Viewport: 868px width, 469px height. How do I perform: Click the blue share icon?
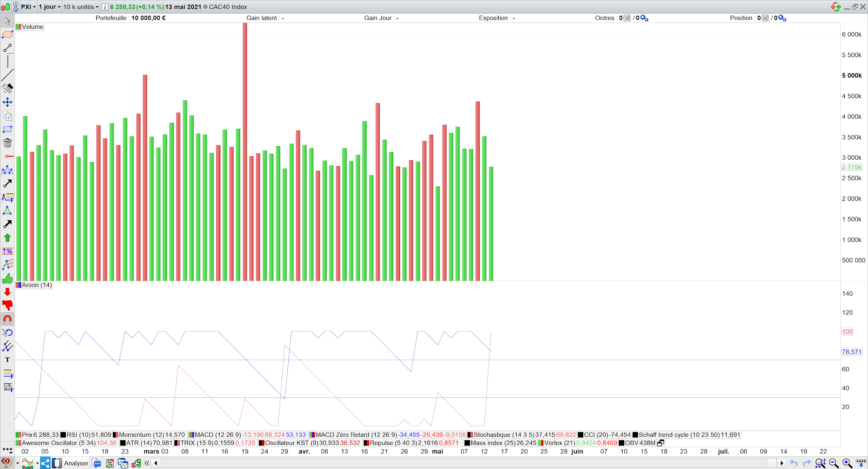point(45,463)
